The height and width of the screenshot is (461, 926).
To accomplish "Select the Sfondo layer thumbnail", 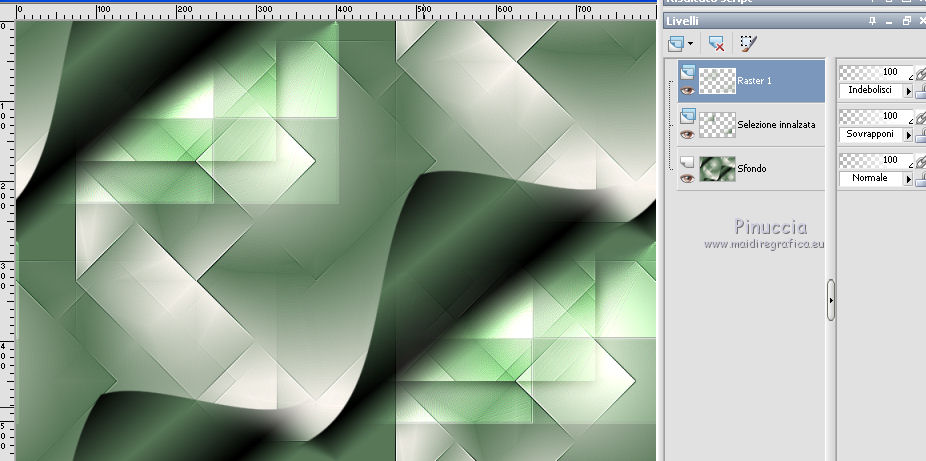I will click(x=717, y=168).
